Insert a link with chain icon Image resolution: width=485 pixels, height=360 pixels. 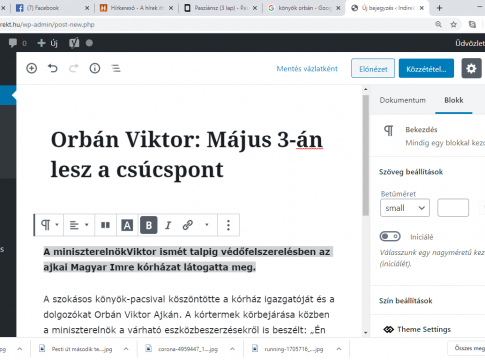(x=188, y=225)
